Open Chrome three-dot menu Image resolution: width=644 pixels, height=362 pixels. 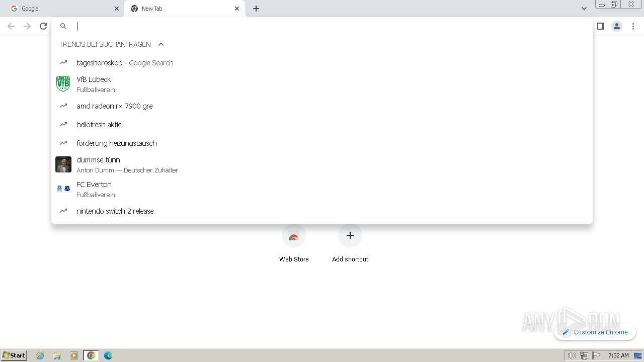point(633,26)
